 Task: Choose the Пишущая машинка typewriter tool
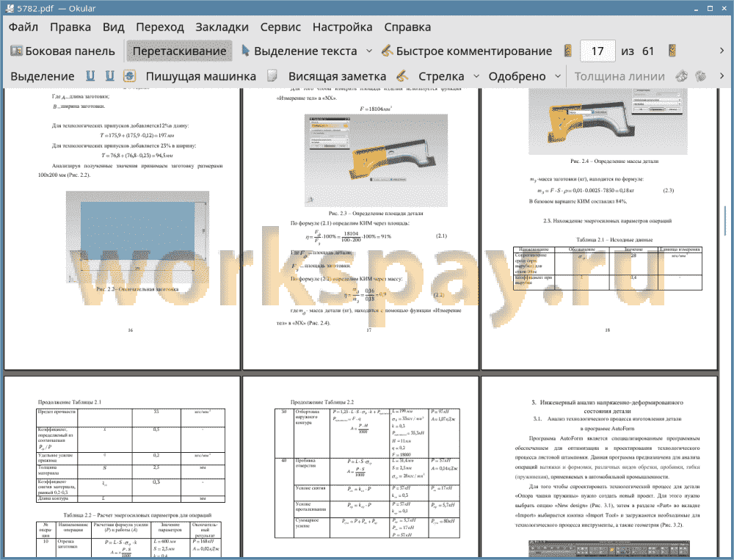(x=201, y=76)
